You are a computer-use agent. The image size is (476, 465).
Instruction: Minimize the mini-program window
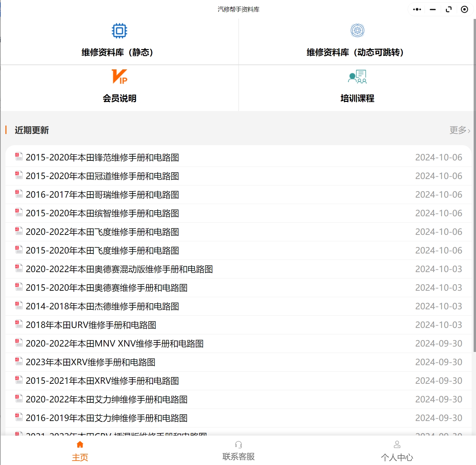point(432,9)
